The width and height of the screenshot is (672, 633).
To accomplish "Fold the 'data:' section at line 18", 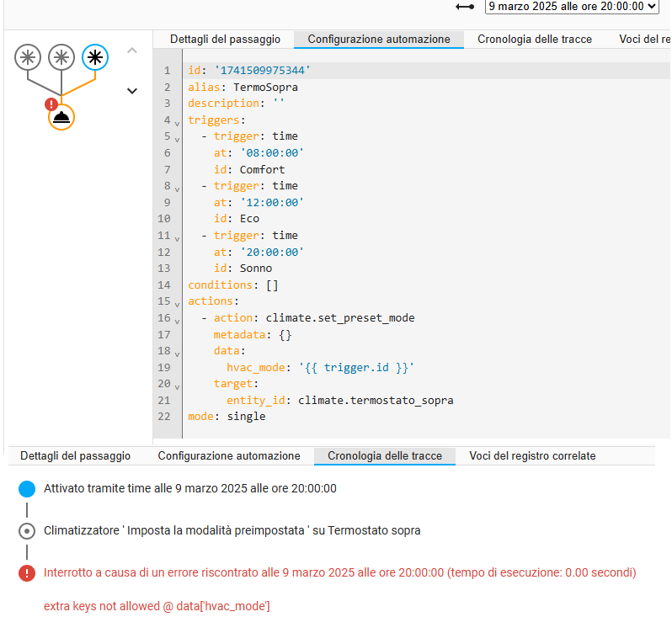I will pos(178,354).
